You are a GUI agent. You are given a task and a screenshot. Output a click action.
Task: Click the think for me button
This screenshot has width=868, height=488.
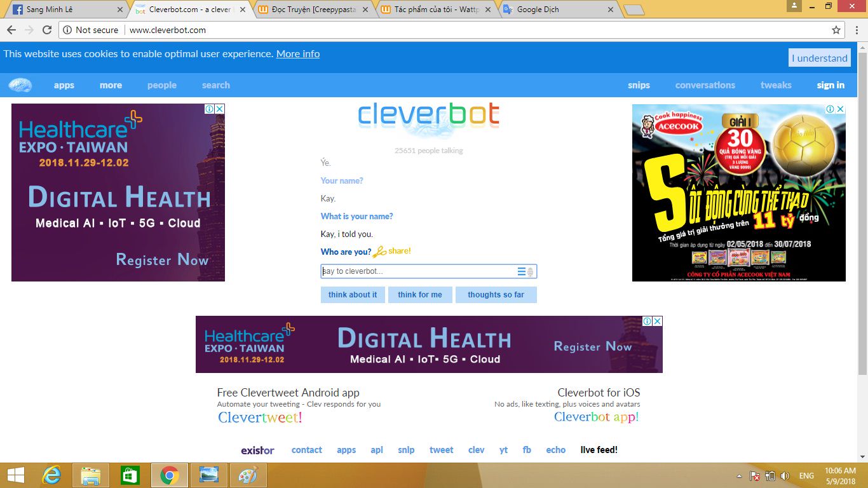tap(420, 295)
